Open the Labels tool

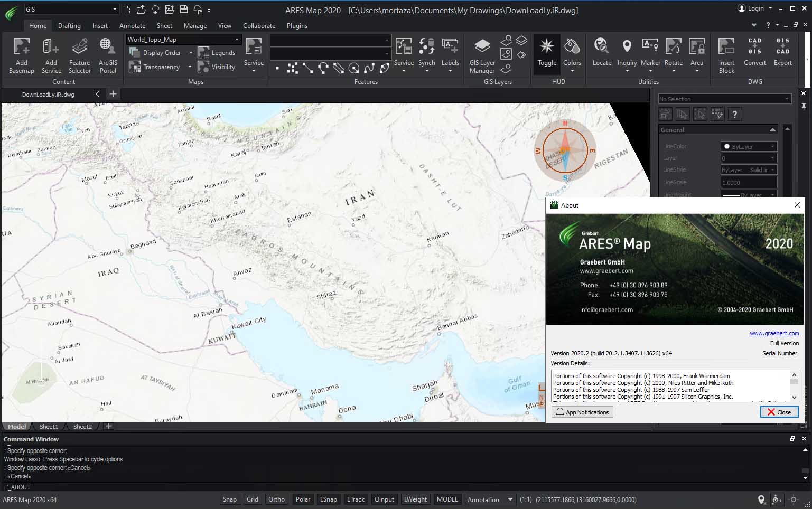click(450, 55)
